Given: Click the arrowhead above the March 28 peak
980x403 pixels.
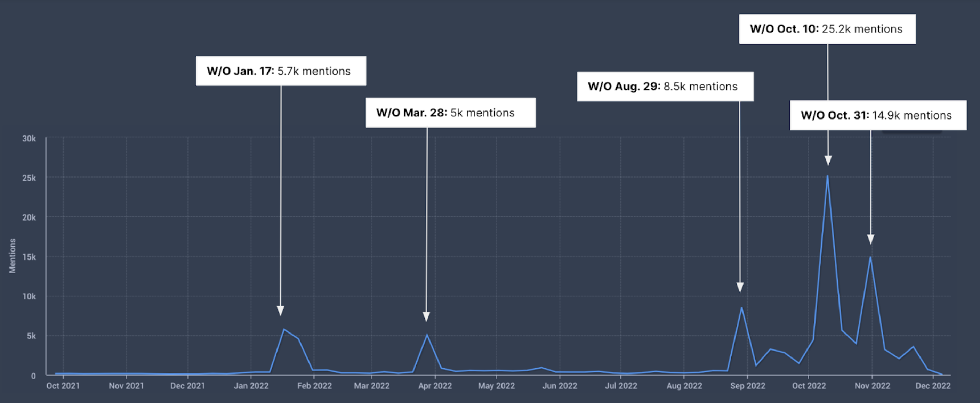Looking at the screenshot, I should click(426, 317).
